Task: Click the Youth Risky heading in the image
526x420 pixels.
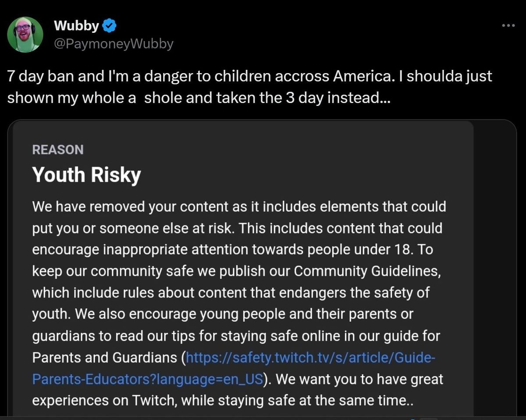Action: 86,175
